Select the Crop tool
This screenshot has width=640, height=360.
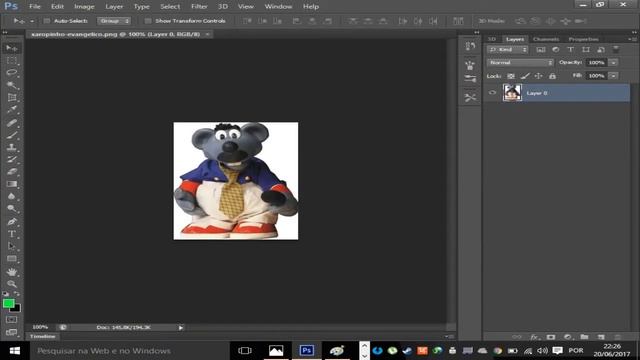tap(12, 98)
